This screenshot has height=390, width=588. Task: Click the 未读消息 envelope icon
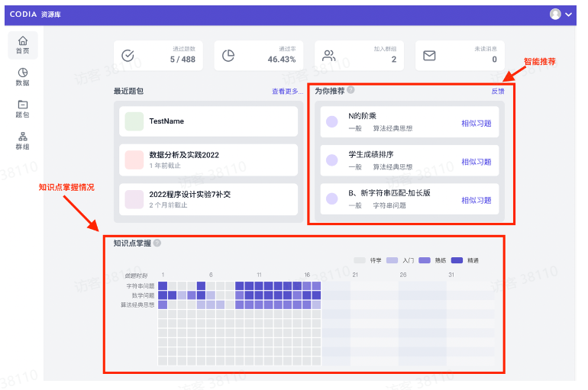coord(429,56)
